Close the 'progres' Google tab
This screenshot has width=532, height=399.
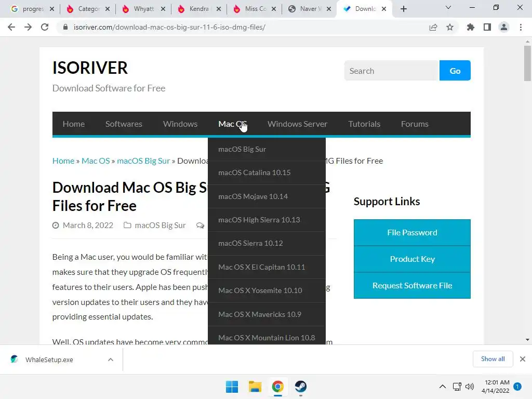click(52, 9)
